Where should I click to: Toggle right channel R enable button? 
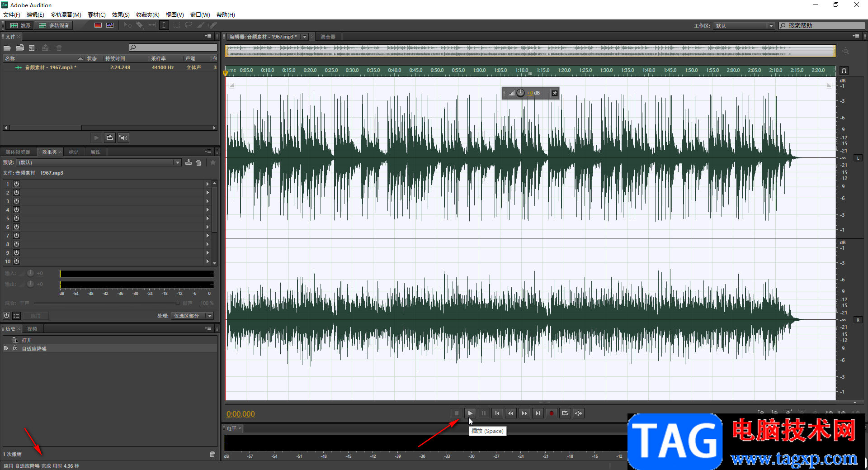tap(858, 320)
